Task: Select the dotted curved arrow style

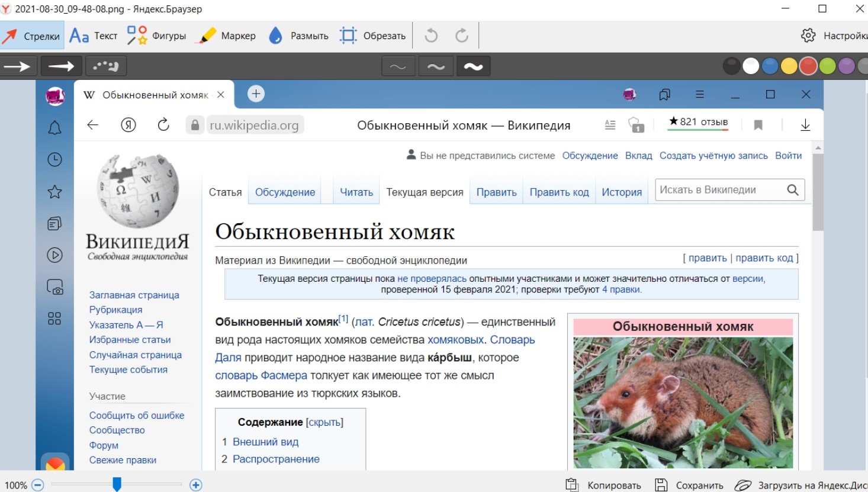Action: click(106, 66)
